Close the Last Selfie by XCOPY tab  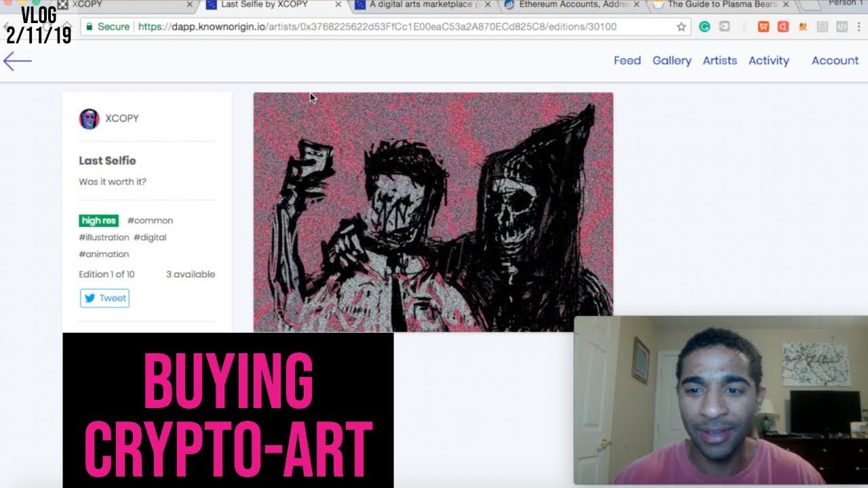coord(338,5)
